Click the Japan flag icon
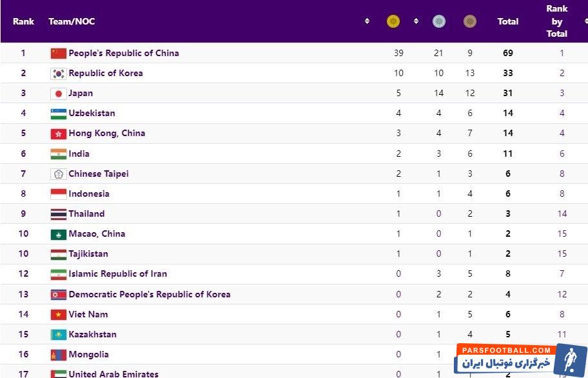This screenshot has width=588, height=378. [59, 94]
